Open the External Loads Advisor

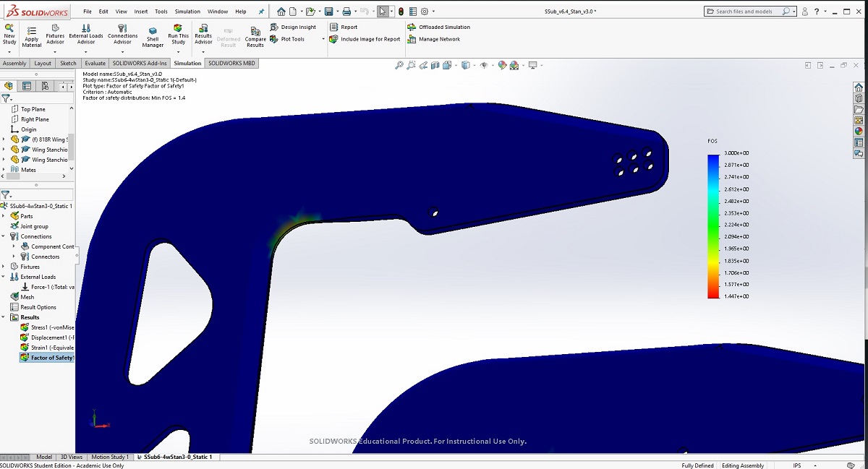coord(86,34)
